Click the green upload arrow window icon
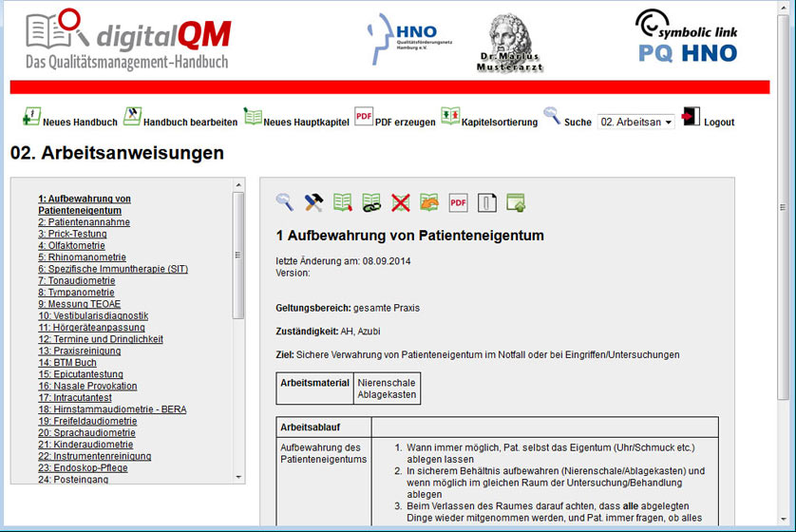 516,202
